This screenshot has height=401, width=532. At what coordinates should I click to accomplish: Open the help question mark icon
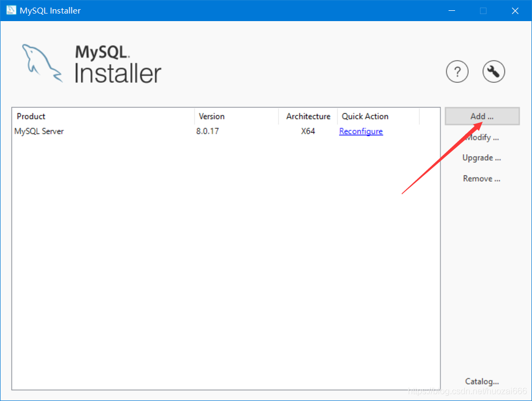pos(457,71)
